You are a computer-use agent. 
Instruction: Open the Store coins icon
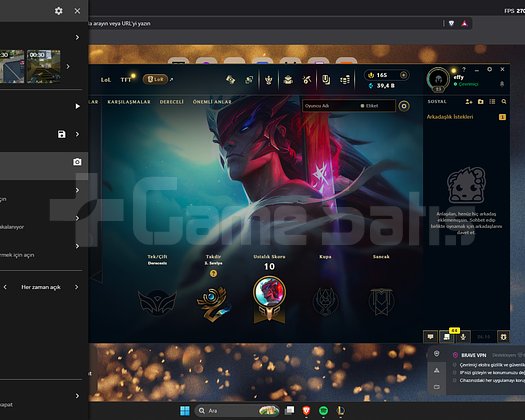pos(345,80)
